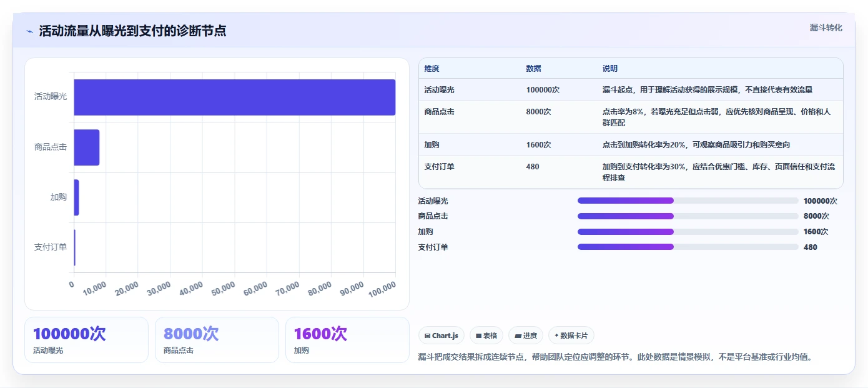
Task: Click the 商品点击 cell in the table
Action: [x=440, y=112]
